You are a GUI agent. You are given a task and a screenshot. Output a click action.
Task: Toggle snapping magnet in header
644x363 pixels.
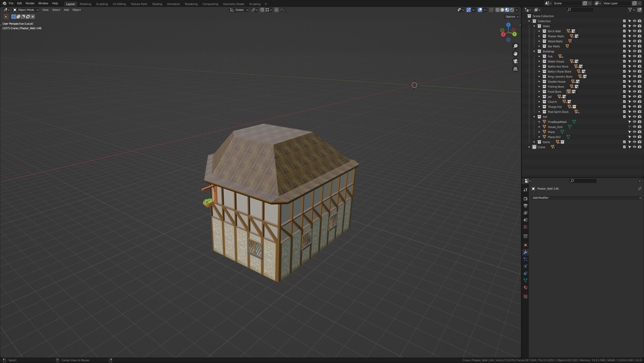pyautogui.click(x=262, y=10)
